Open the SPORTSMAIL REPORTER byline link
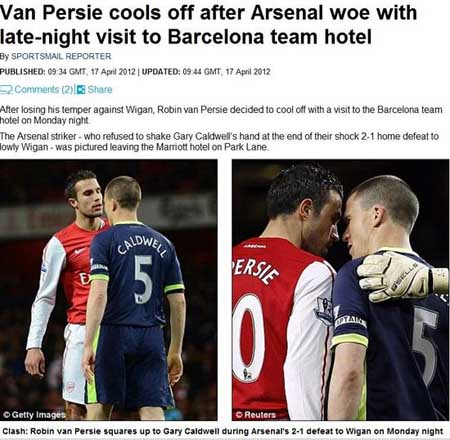 pyautogui.click(x=61, y=56)
